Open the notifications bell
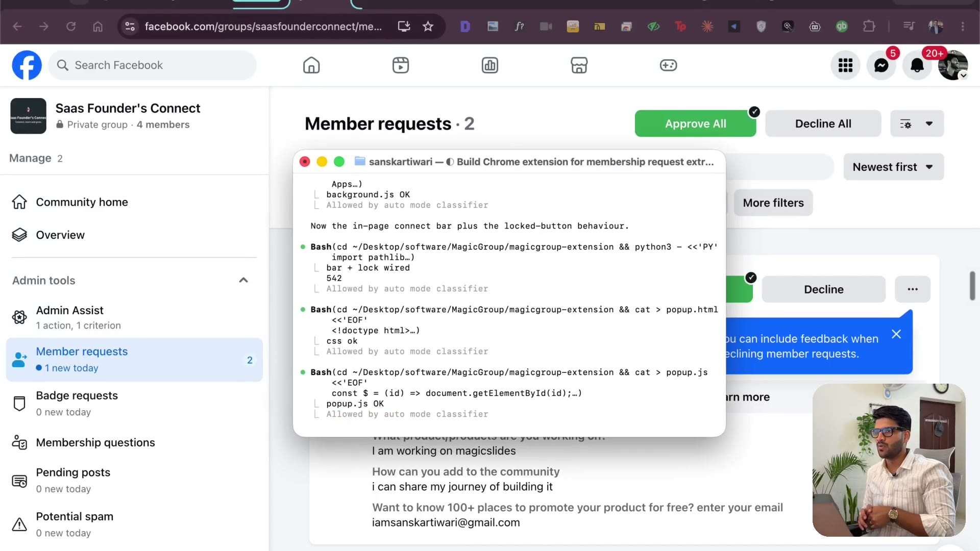Viewport: 980px width, 551px height. tap(917, 65)
